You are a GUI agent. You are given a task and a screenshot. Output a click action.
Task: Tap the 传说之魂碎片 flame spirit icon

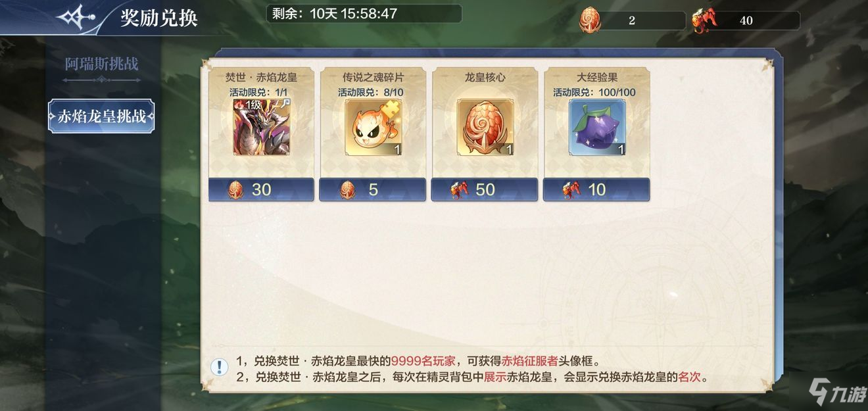[373, 127]
